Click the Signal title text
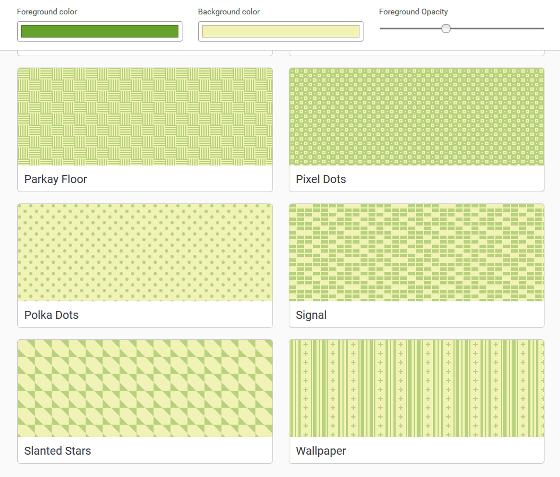The width and height of the screenshot is (560, 477). (x=311, y=315)
